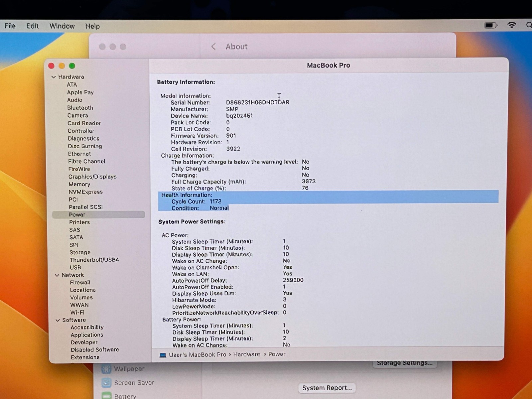Select Memory in the sidebar
This screenshot has height=399, width=532.
79,184
